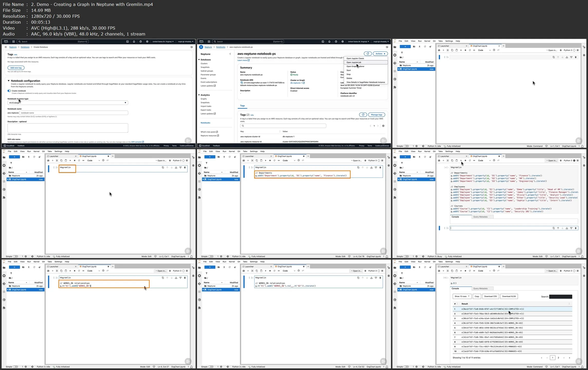
Task: Click cut-cell scissors in g.E() results frame
Action: [448, 271]
